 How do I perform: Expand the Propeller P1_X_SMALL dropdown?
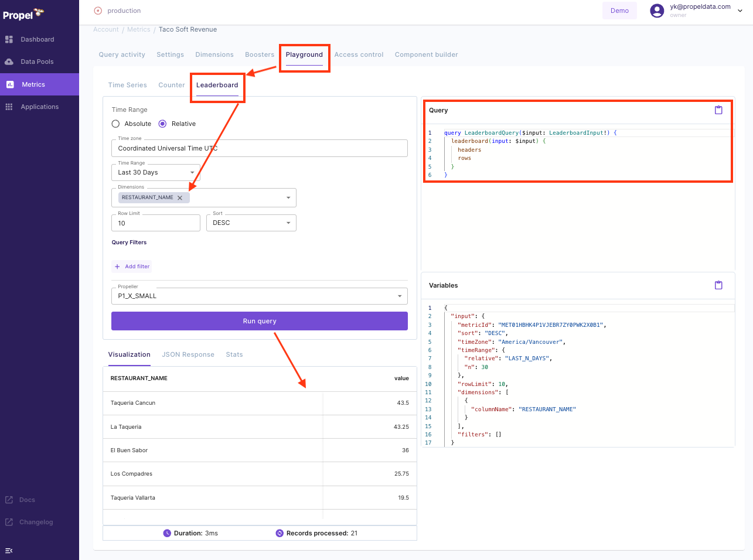coord(399,296)
